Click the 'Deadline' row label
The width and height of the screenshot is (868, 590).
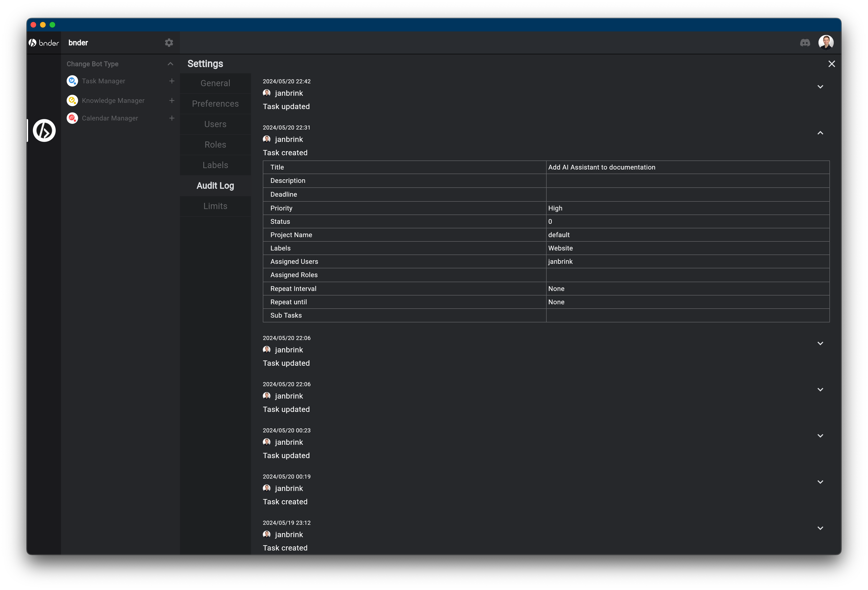tap(284, 195)
